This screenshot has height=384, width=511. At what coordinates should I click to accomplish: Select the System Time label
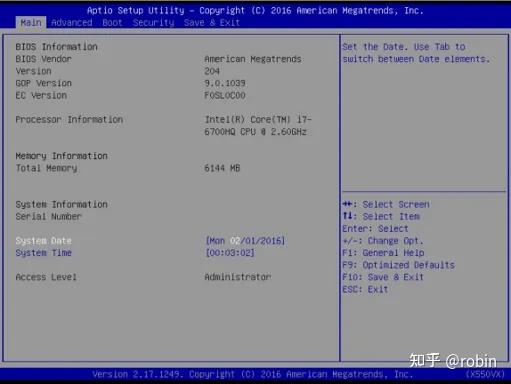coord(44,253)
